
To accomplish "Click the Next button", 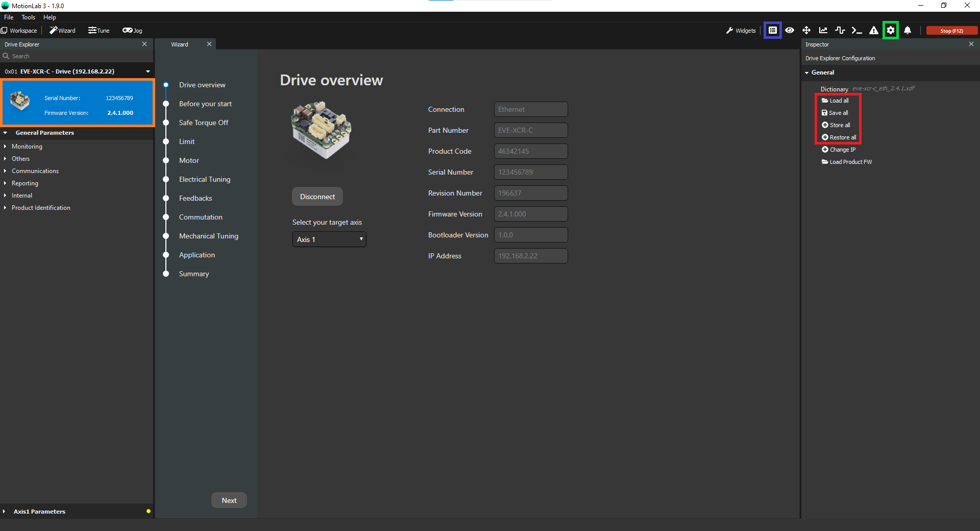I will coord(229,500).
